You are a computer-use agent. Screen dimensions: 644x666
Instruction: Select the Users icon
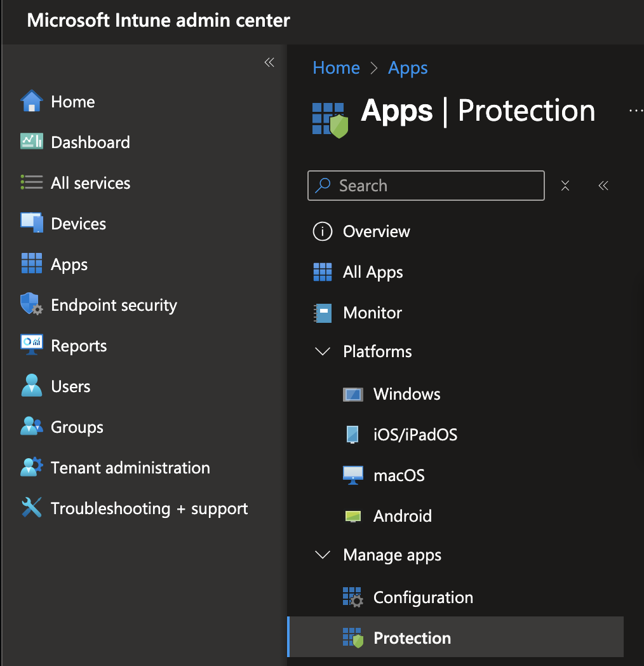pos(30,386)
